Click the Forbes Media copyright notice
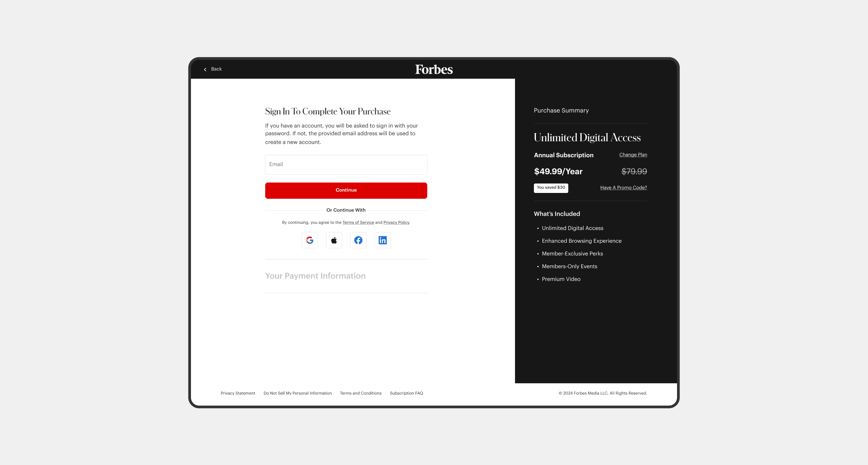The height and width of the screenshot is (465, 868). 603,393
